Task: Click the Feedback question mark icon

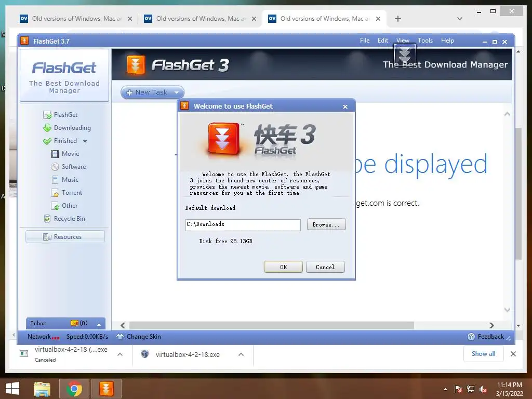Action: click(x=471, y=337)
